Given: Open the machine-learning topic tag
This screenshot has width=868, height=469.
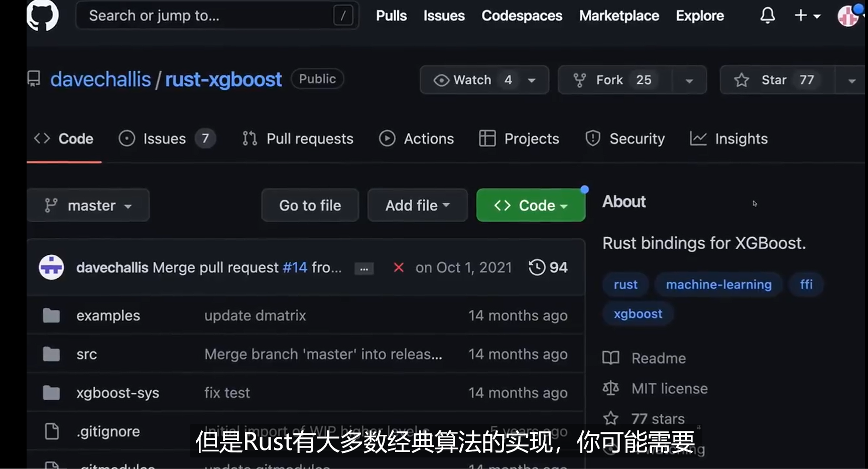Looking at the screenshot, I should point(718,284).
